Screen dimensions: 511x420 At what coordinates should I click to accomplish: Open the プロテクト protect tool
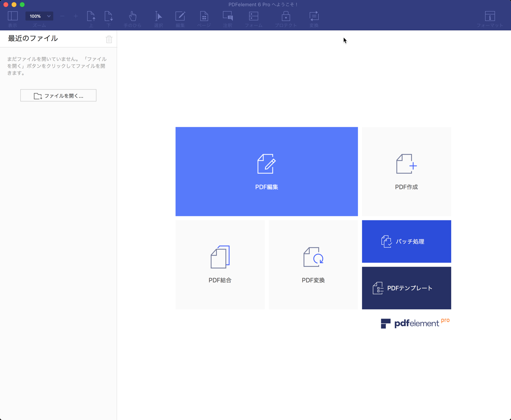tap(286, 16)
